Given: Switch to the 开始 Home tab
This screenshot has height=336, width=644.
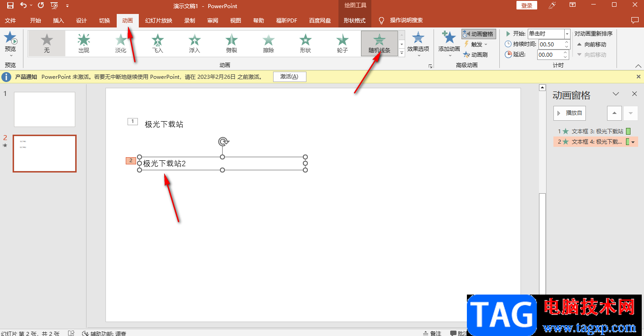Looking at the screenshot, I should 35,20.
